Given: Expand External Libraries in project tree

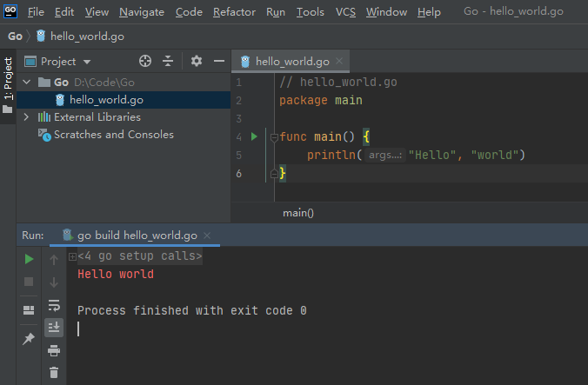Looking at the screenshot, I should [x=26, y=116].
